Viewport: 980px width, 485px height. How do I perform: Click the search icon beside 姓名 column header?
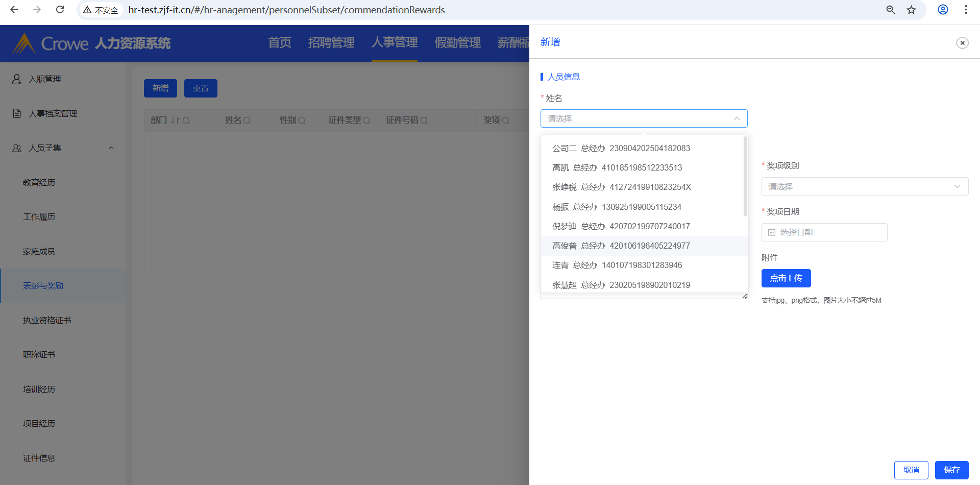click(247, 120)
